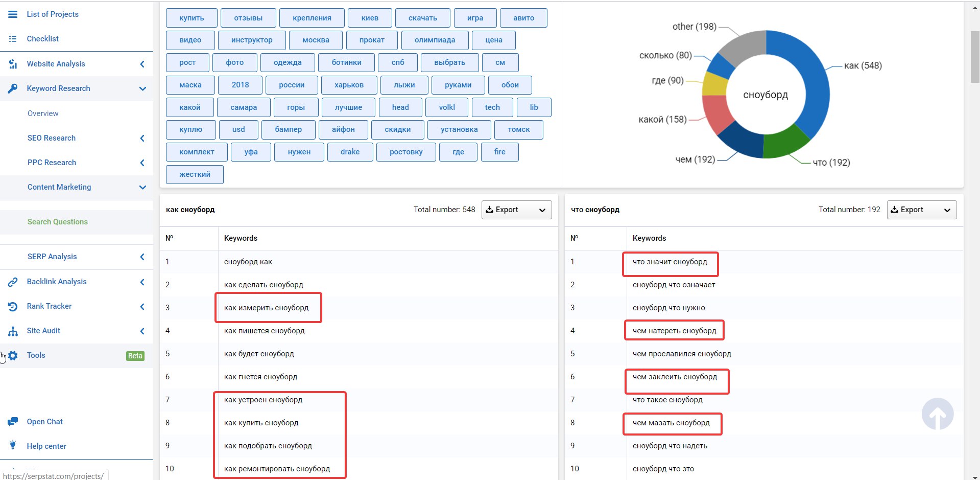Click the олимпиада keyword tag
Screen dimensions: 980x480
435,40
